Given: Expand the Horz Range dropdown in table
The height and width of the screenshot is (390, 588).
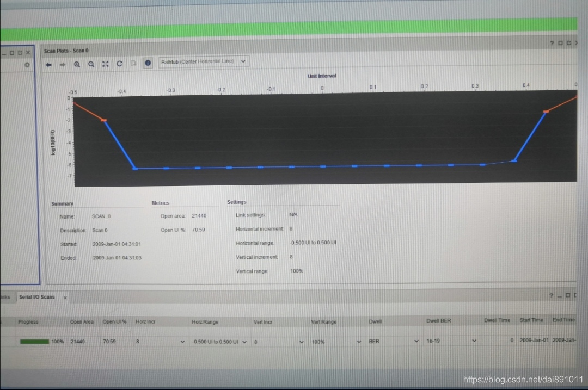Looking at the screenshot, I should tap(244, 342).
